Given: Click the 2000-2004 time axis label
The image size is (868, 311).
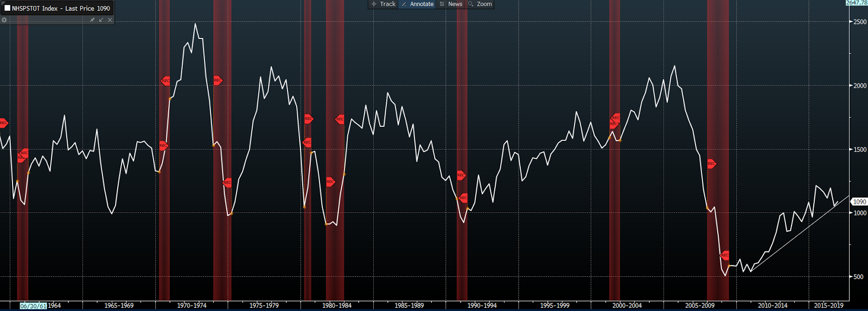Looking at the screenshot, I should coord(627,306).
